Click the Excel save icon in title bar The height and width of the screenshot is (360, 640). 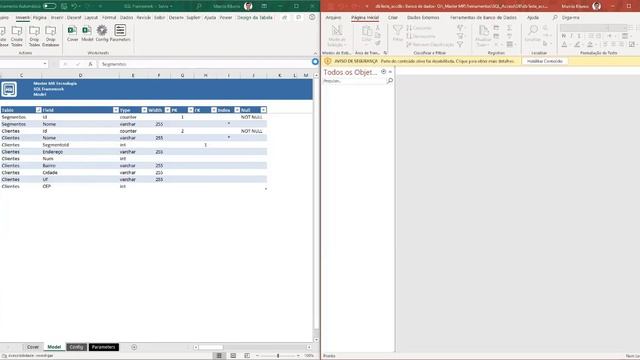[64, 6]
